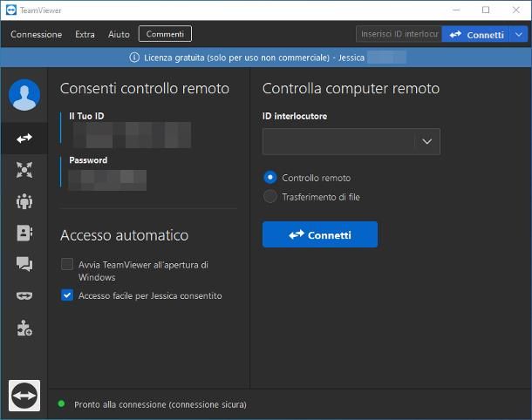The image size is (532, 420).
Task: Click the large blue Connetti button
Action: tap(319, 234)
